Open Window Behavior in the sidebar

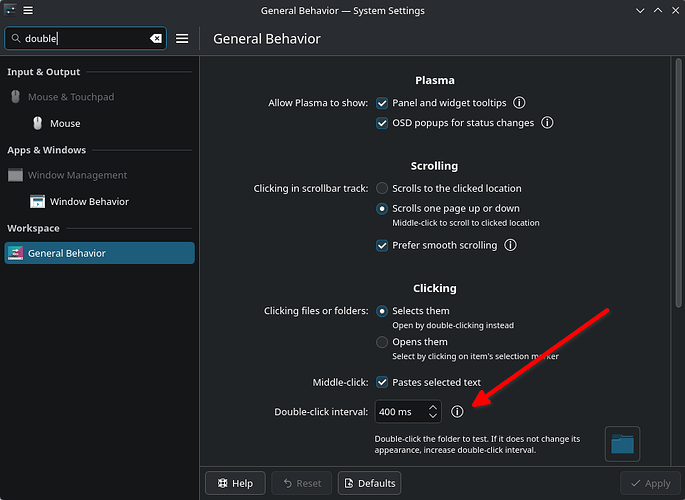pos(89,202)
